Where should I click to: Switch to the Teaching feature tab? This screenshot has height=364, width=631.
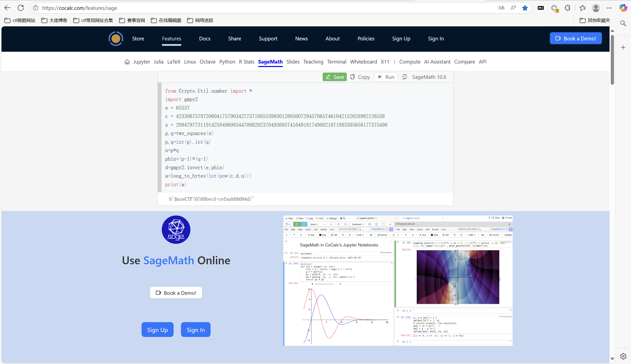pyautogui.click(x=313, y=62)
